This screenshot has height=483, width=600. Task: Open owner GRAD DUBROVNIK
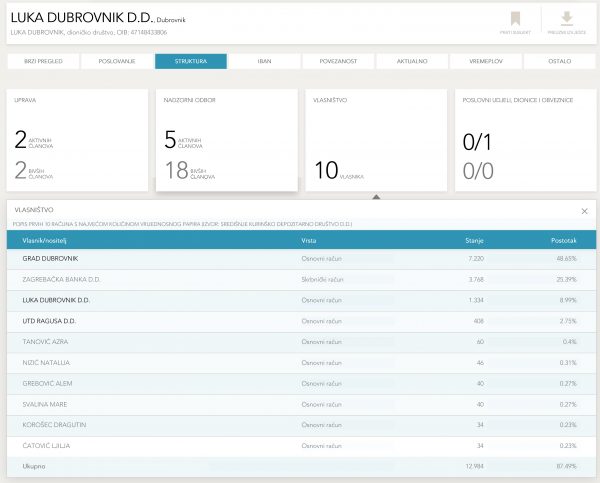(x=50, y=259)
